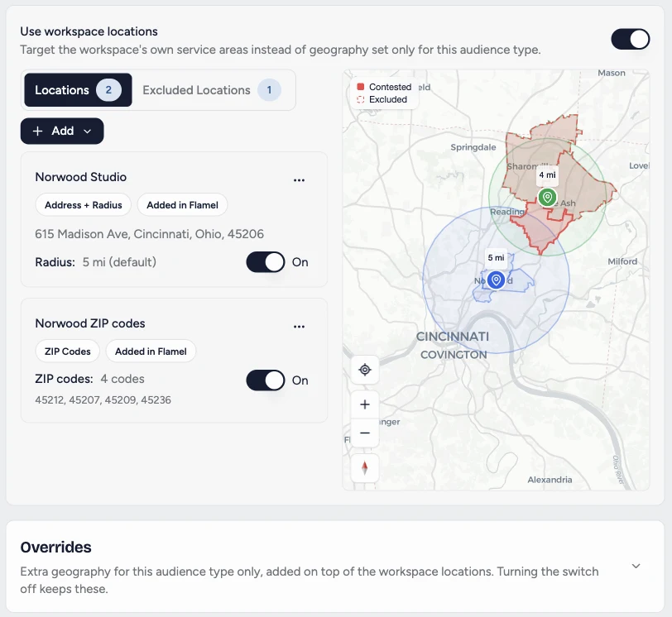672x617 pixels.
Task: Disable the Norwood ZIP codes location
Action: pos(266,380)
